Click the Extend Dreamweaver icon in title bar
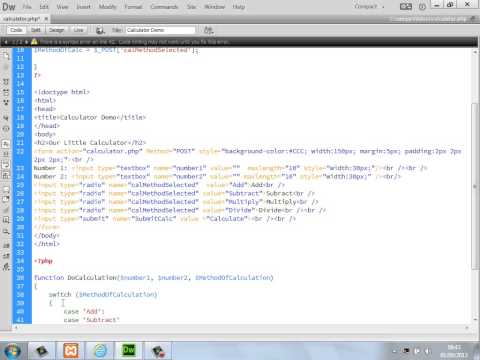This screenshot has width=480, height=360. click(406, 7)
